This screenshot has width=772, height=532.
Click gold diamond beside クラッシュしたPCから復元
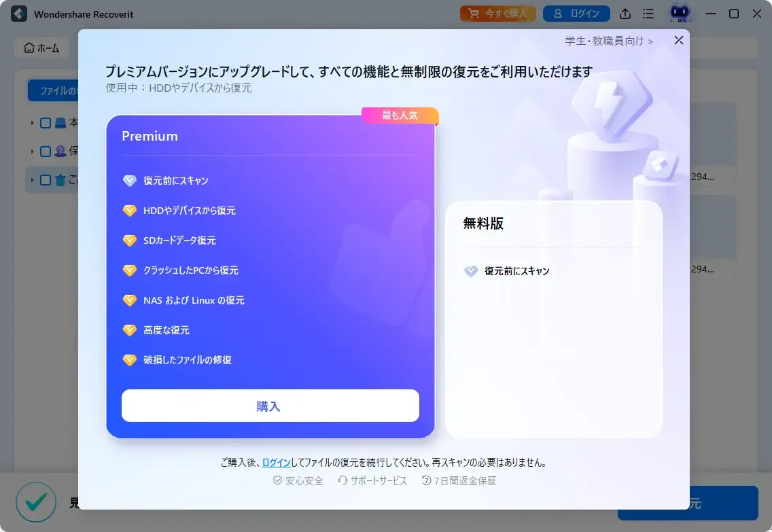point(130,270)
